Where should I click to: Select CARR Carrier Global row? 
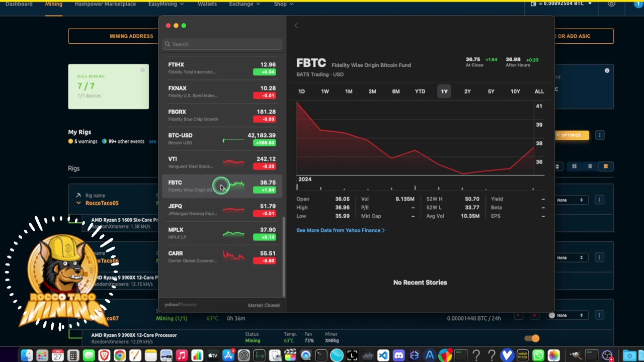click(222, 257)
